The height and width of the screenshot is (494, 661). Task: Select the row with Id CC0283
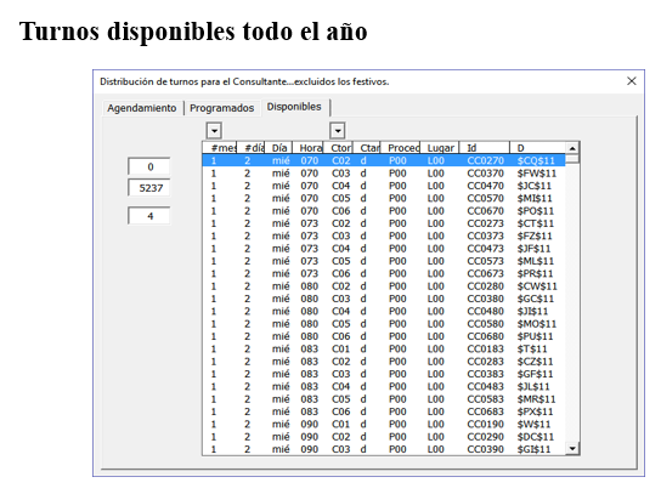[384, 361]
